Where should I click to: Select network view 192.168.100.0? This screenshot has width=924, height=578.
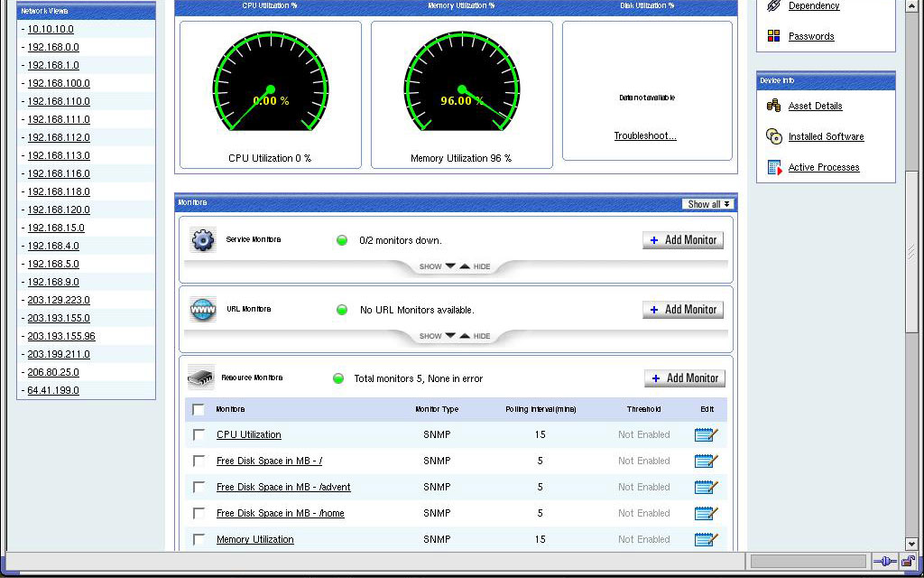click(x=59, y=83)
